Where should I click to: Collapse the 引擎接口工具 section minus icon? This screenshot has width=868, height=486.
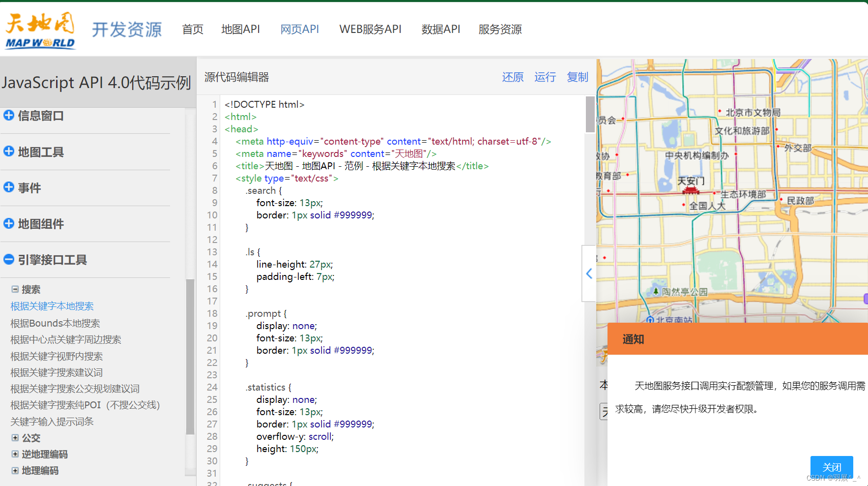click(9, 259)
